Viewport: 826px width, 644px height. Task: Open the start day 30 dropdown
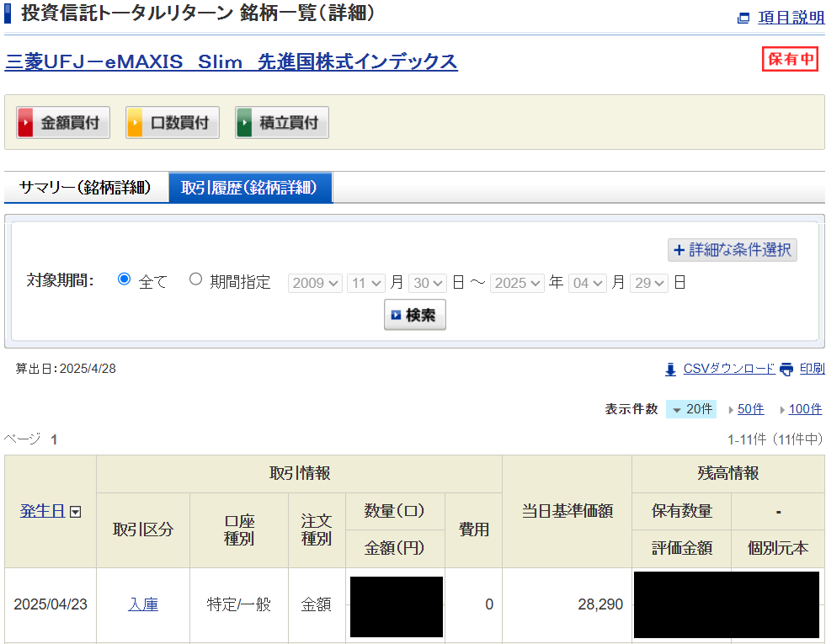428,284
